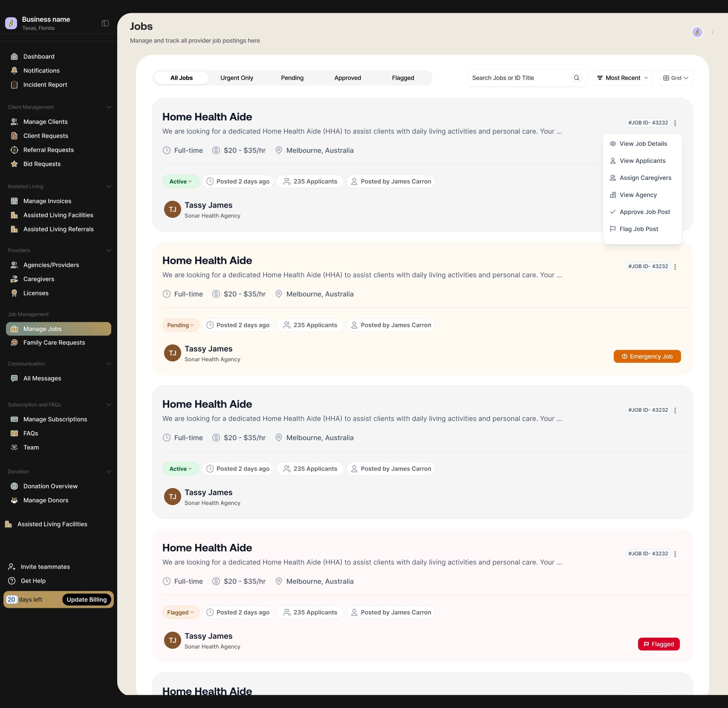
Task: Click the FAQs book icon
Action: [x=14, y=433]
